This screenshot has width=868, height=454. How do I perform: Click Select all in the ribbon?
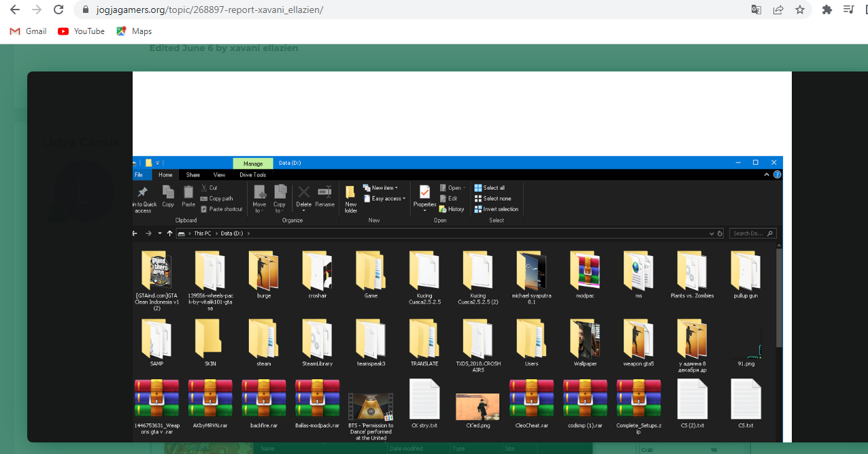(490, 188)
